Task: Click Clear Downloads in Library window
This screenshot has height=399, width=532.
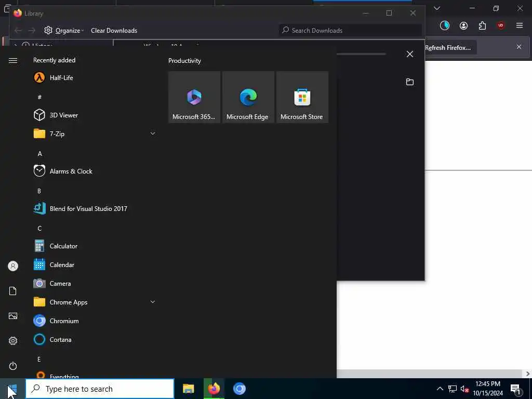Action: click(114, 31)
